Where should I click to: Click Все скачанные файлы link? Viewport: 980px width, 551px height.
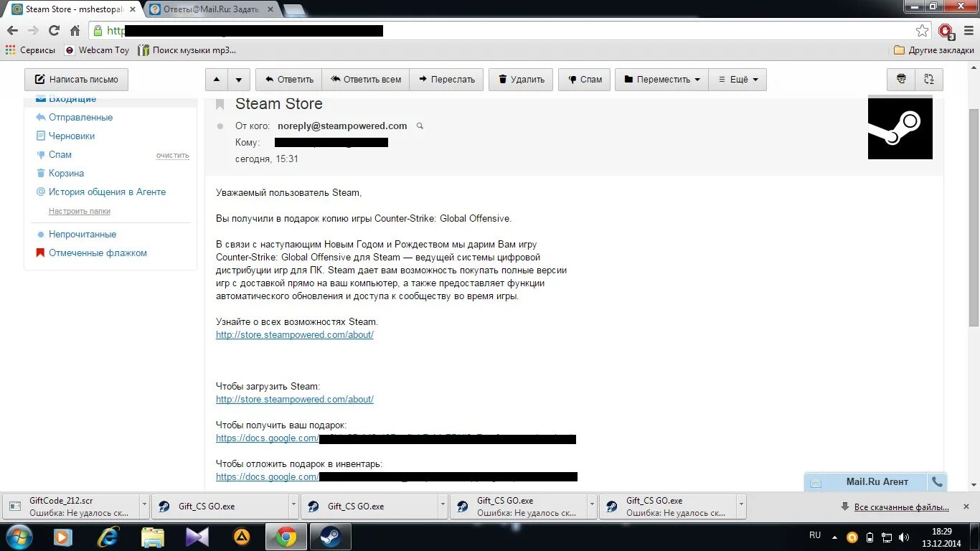click(x=902, y=507)
